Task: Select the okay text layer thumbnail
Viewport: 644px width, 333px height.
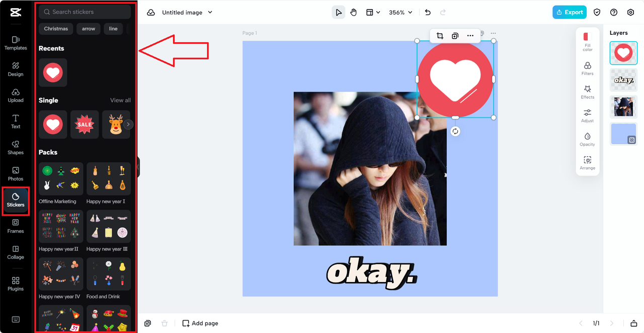Action: [x=623, y=80]
